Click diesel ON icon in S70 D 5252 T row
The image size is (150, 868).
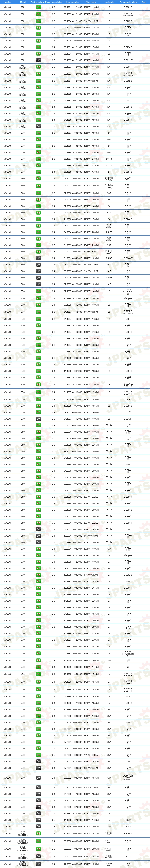[x=39, y=419]
